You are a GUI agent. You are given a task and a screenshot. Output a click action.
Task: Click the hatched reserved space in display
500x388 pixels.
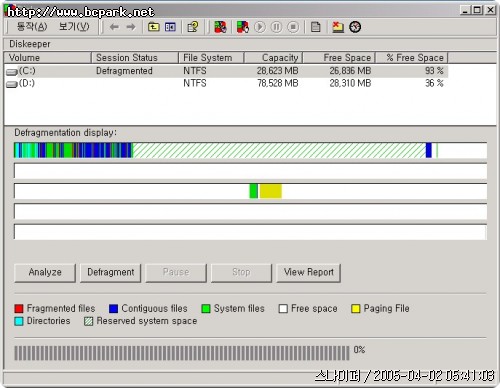pyautogui.click(x=279, y=151)
